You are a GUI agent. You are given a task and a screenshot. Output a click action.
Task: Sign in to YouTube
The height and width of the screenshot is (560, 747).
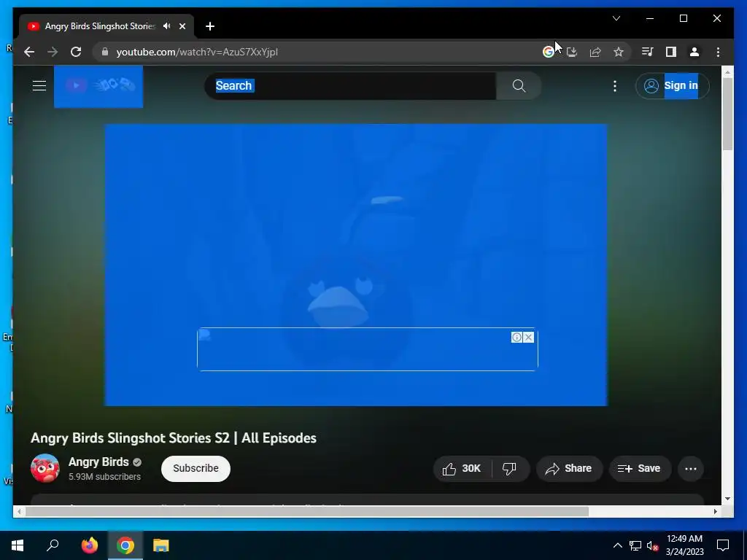(x=672, y=86)
